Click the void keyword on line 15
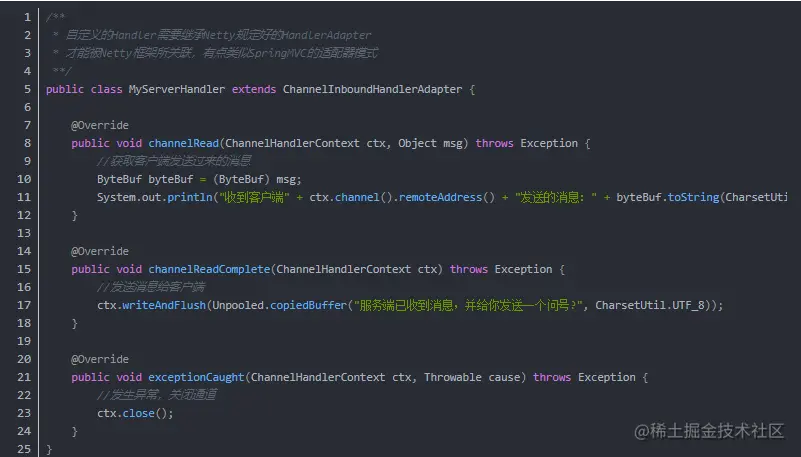The image size is (801, 457). [129, 269]
